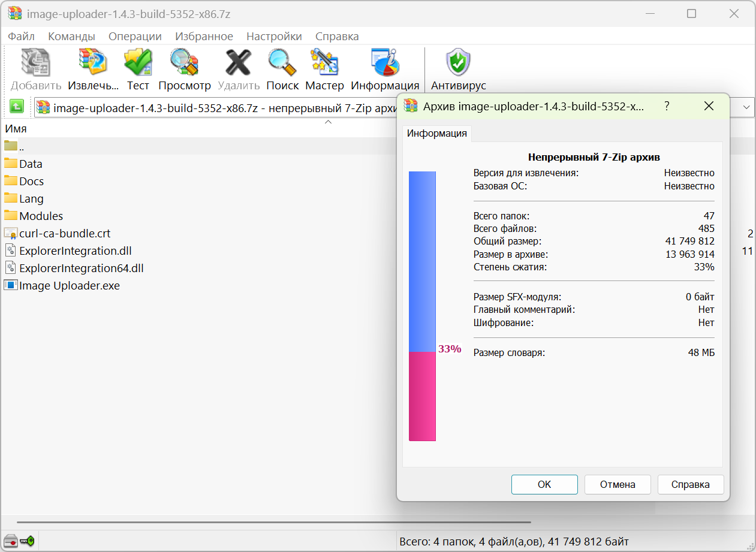This screenshot has width=756, height=552.
Task: Open the Настройки menu
Action: tap(274, 37)
